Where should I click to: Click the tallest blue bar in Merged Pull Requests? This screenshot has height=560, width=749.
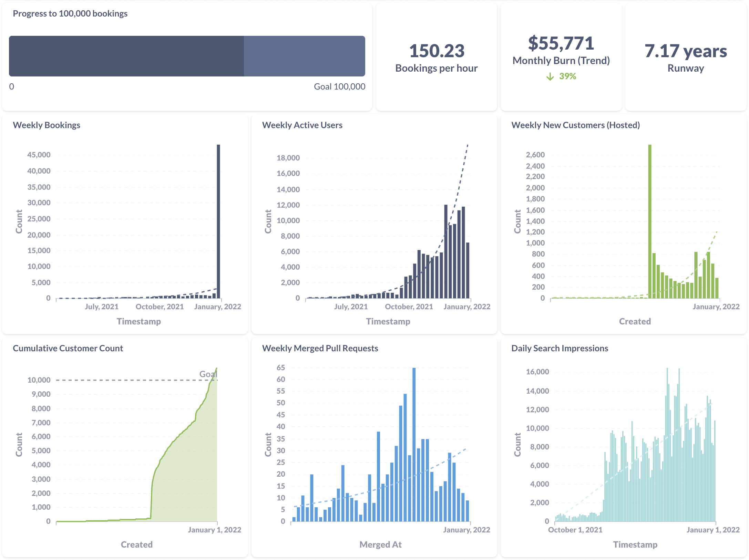414,445
